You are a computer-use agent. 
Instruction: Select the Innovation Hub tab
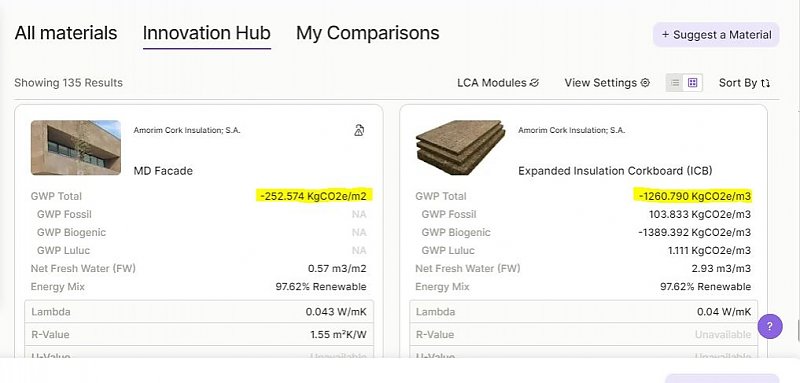click(207, 33)
